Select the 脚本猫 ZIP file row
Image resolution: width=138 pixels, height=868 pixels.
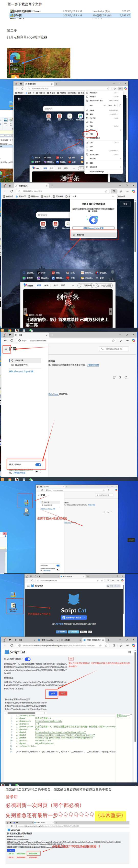point(70,15)
